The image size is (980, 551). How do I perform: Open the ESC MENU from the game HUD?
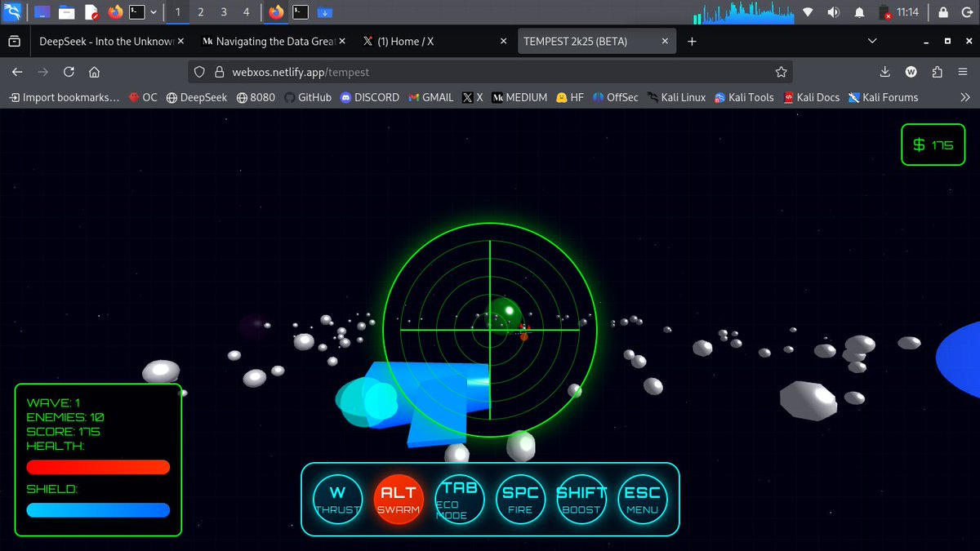point(643,499)
